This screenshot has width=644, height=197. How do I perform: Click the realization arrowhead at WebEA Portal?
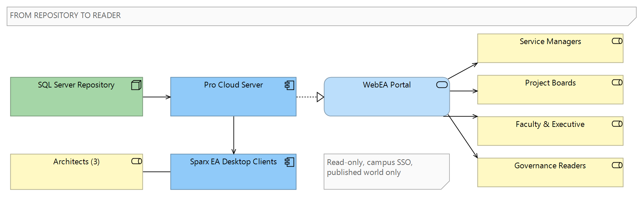pos(320,97)
